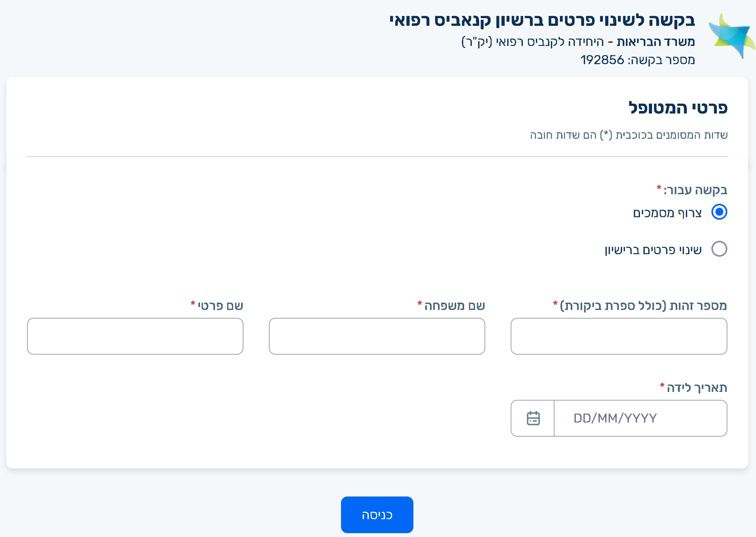Click the מספר זהות field label

point(643,306)
